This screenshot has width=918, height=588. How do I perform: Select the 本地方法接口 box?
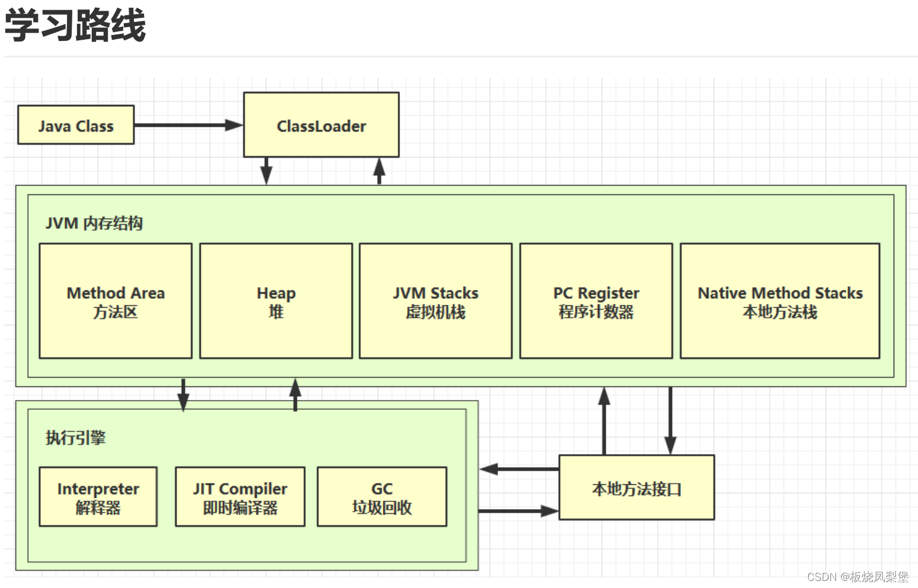[x=637, y=488]
